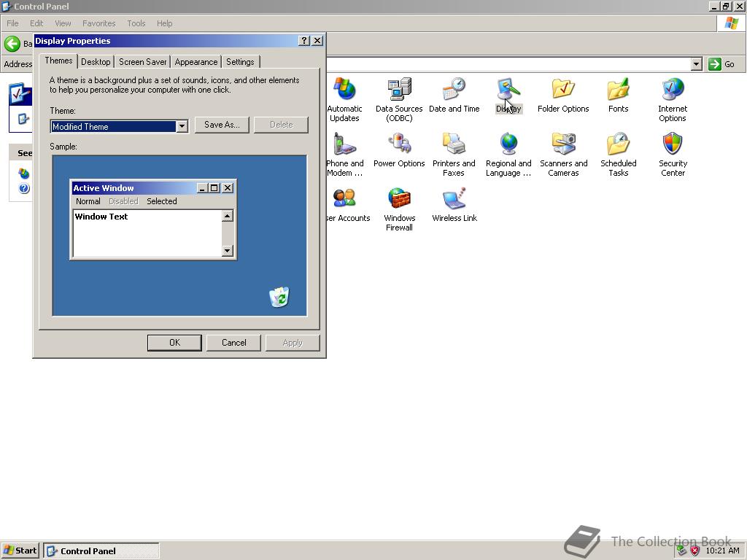The width and height of the screenshot is (747, 560).
Task: Open the Folder Options icon
Action: coord(563,90)
